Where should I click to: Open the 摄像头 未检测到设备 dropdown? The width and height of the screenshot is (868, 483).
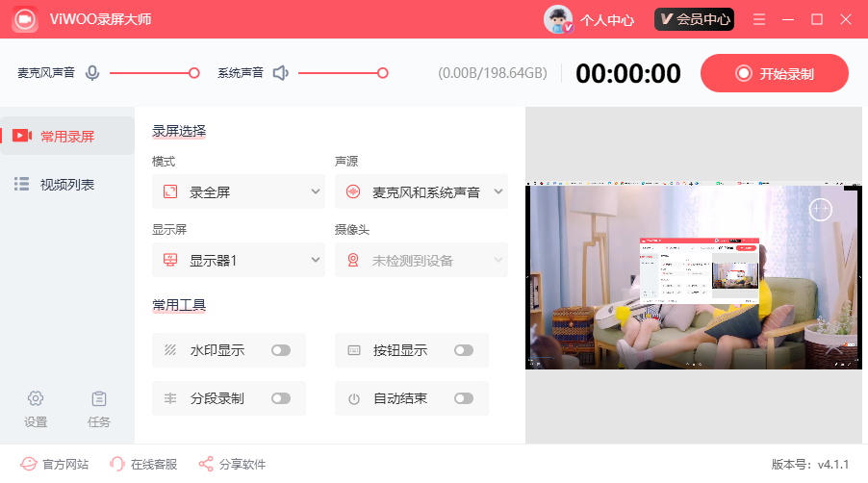coord(421,260)
